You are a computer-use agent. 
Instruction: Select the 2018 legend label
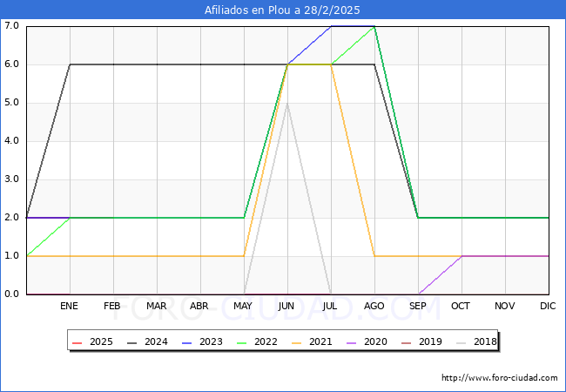coord(485,341)
